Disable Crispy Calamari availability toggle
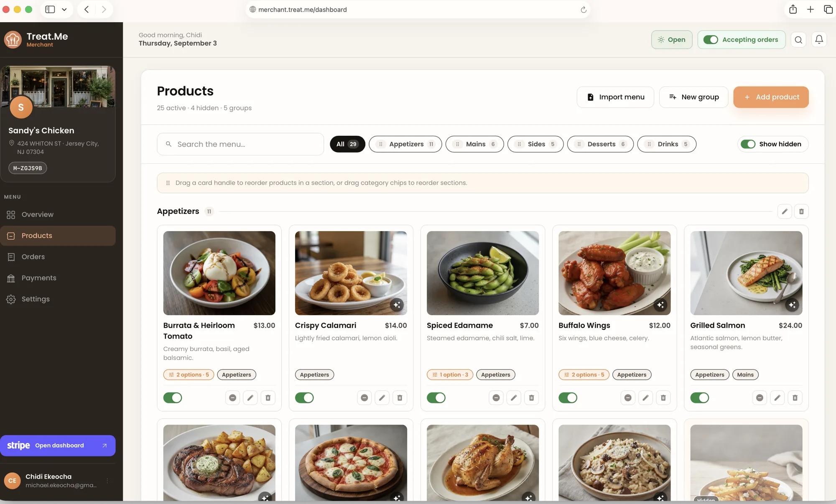Viewport: 836px width, 504px height. point(304,398)
